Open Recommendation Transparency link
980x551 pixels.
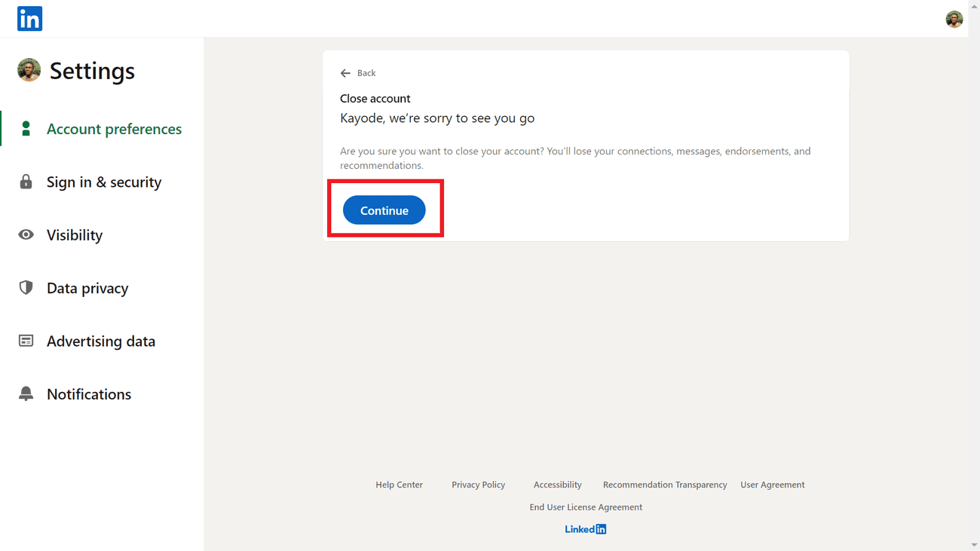point(664,485)
